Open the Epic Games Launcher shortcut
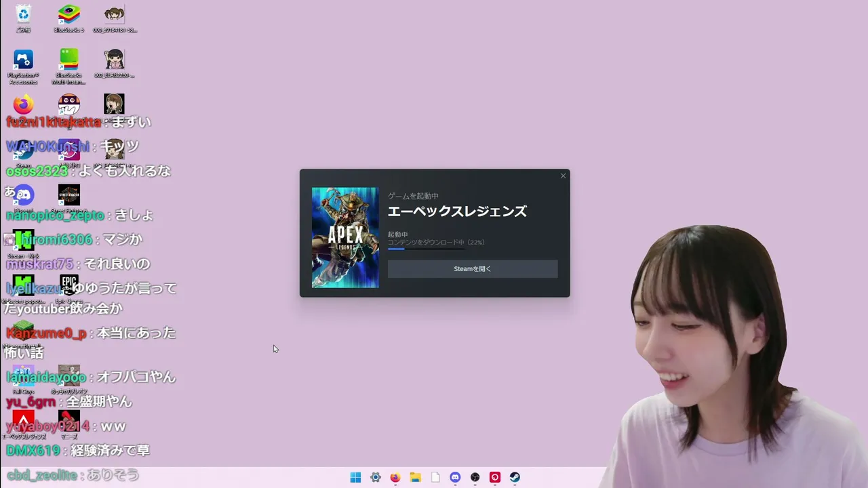Image resolution: width=868 pixels, height=488 pixels. pyautogui.click(x=68, y=288)
